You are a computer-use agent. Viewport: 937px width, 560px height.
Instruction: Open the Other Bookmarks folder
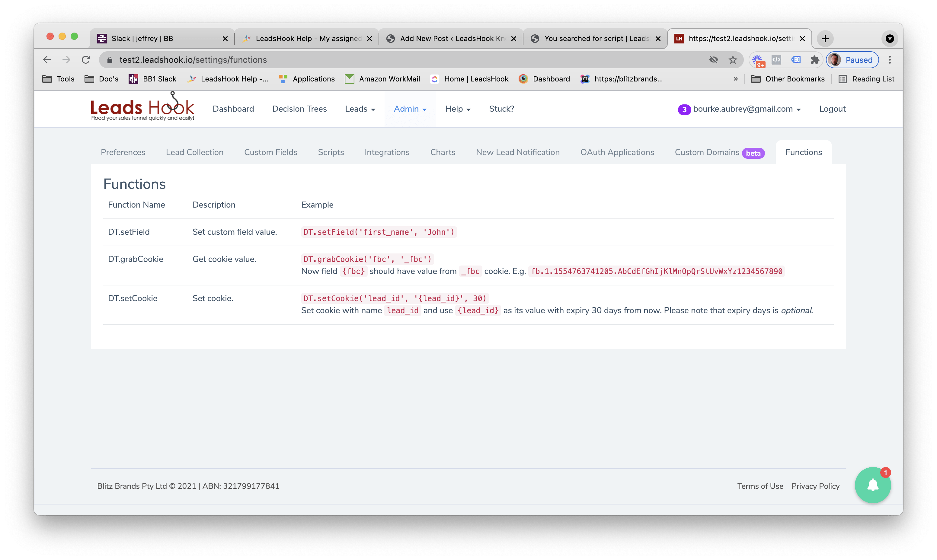tap(788, 79)
